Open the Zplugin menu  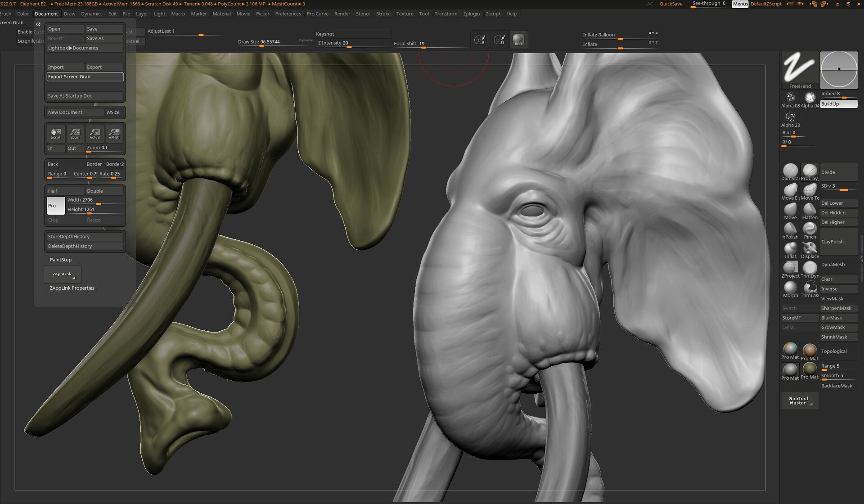point(471,13)
